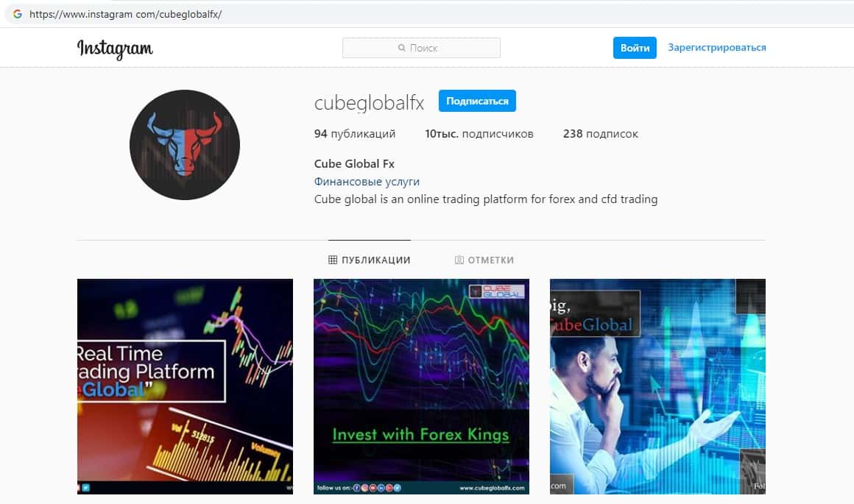This screenshot has height=504, width=854.
Task: Click the tagged-photos icon beside ОТМЕТКИ
Action: pos(459,260)
